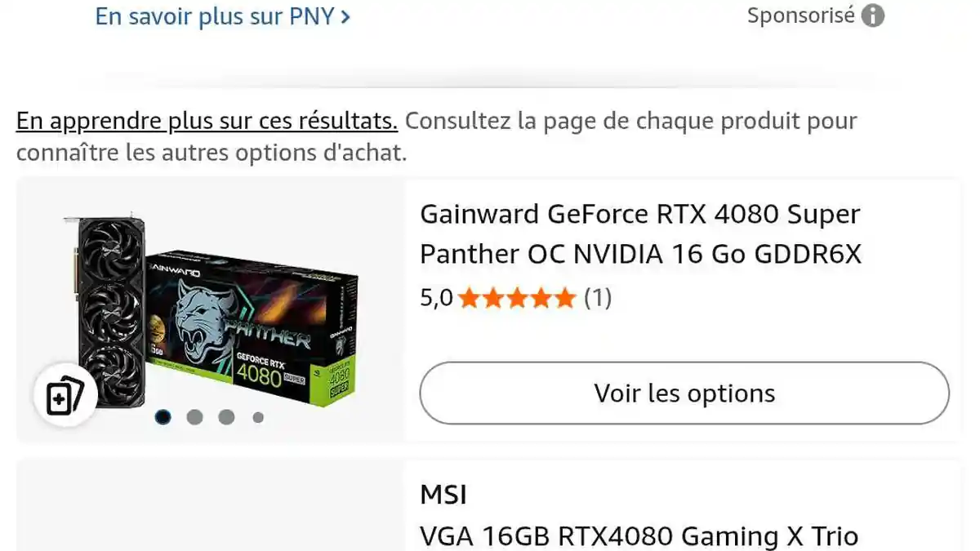This screenshot has height=551, width=980.
Task: Click the chevron after 'En savoir plus sur PNY'
Action: 345,17
